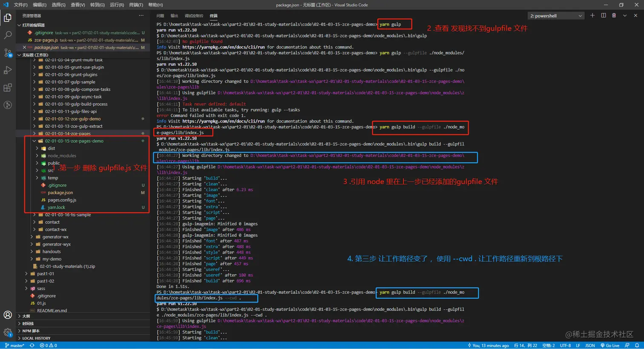Image resolution: width=644 pixels, height=349 pixels.
Task: Click the synchronize changes icon in status bar
Action: 32,346
